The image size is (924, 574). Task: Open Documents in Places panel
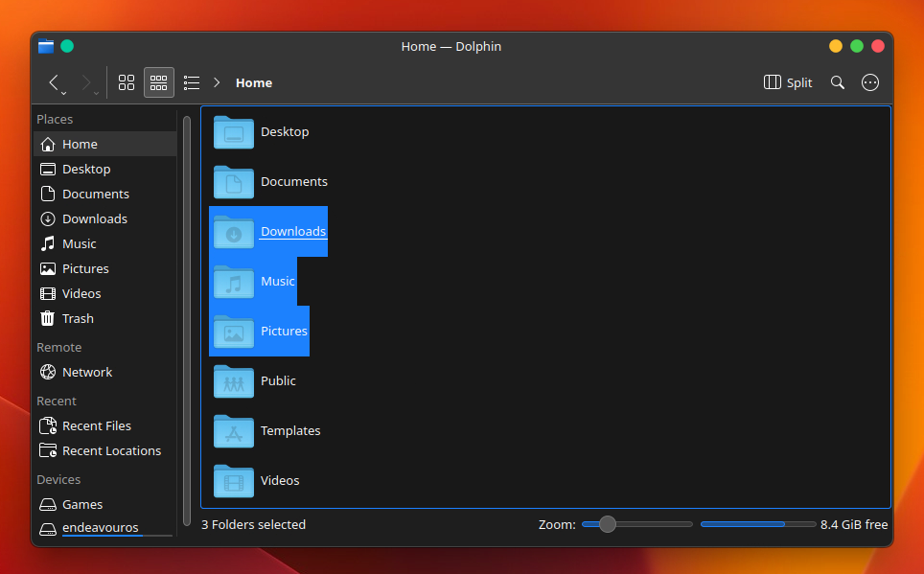pyautogui.click(x=104, y=194)
